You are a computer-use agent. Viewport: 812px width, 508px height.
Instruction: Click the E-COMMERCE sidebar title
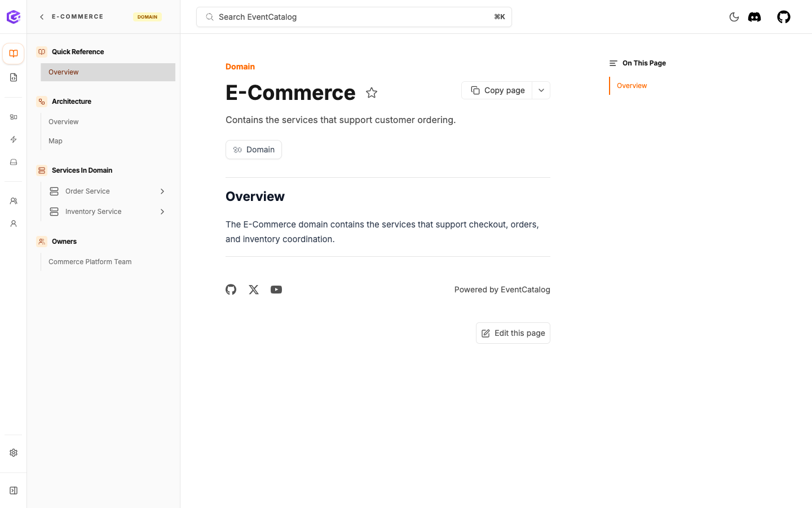[x=78, y=17]
